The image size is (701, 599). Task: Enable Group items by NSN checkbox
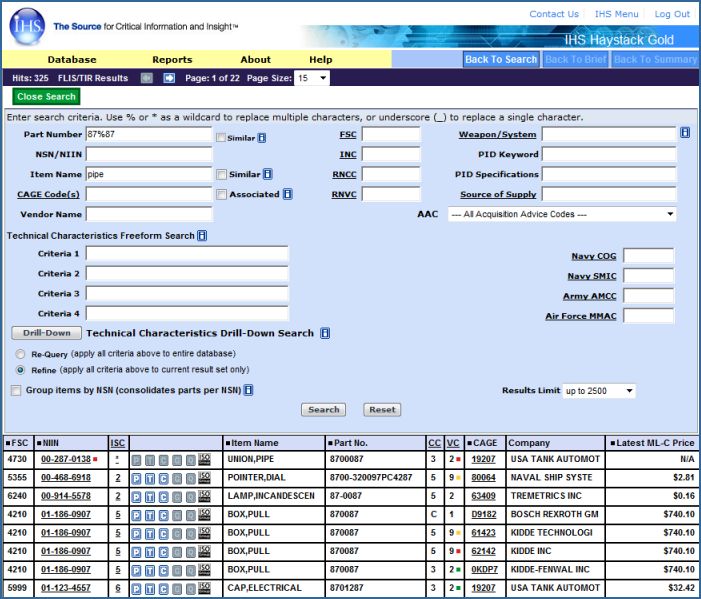point(16,390)
